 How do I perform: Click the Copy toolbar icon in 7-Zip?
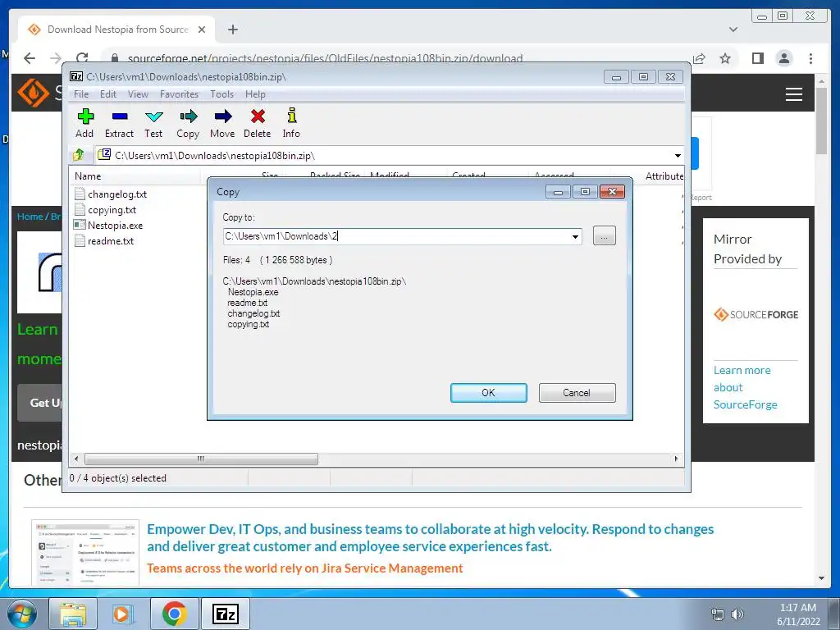188,123
